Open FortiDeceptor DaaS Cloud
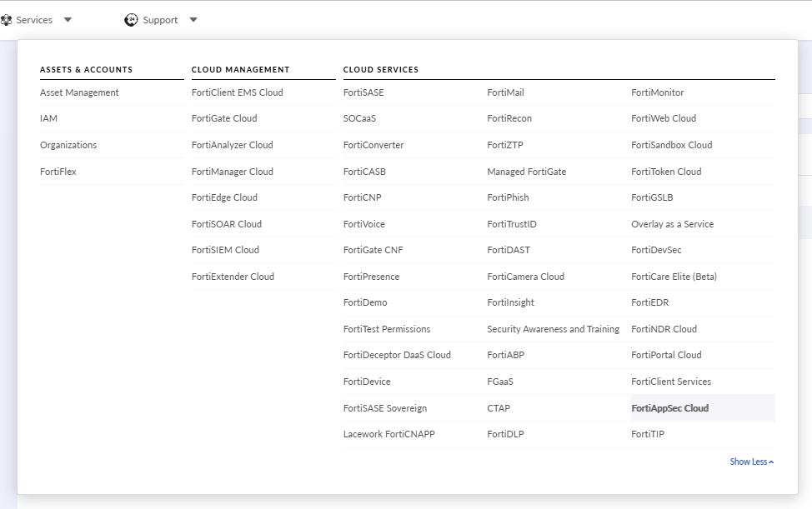The image size is (812, 509). [397, 355]
